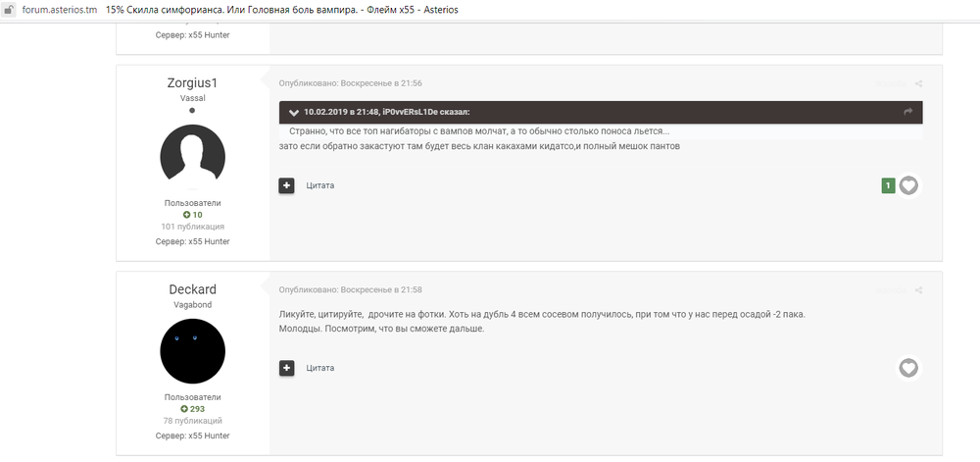The width and height of the screenshot is (980, 462).
Task: Click Deckard Сервер: x55 Hunter text
Action: (192, 436)
